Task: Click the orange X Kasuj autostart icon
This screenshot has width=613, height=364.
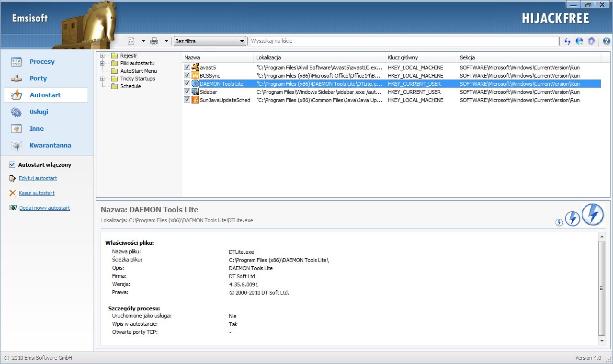Action: [x=12, y=193]
